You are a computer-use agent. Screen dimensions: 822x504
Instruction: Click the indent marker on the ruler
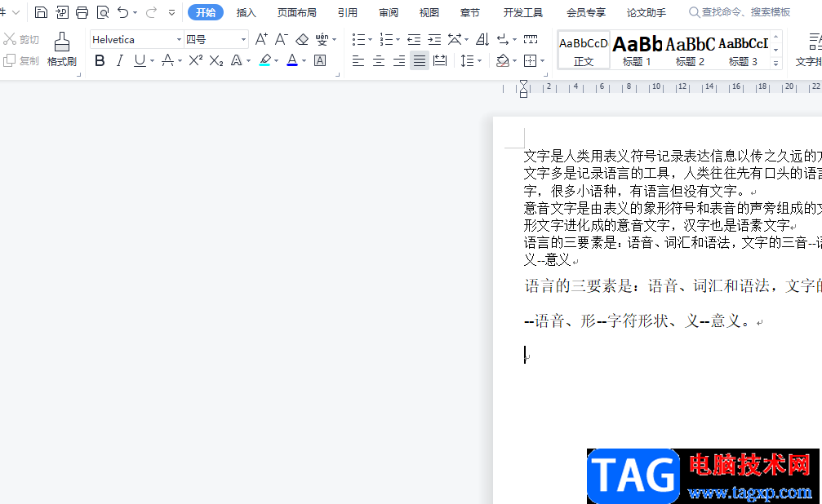[523, 89]
